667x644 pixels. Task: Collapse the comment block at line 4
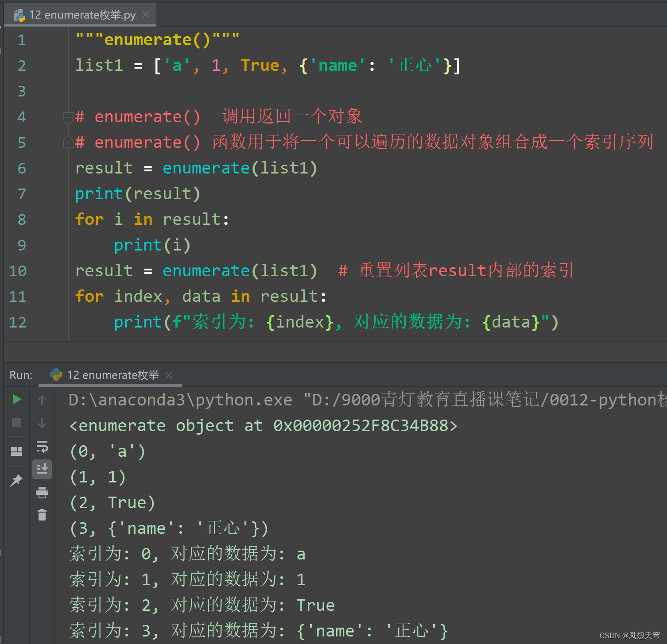[67, 117]
